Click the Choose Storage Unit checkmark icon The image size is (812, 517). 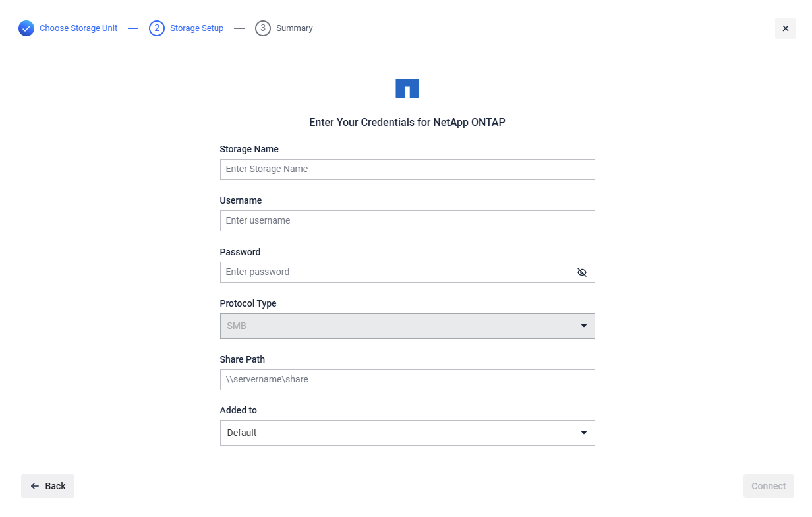pyautogui.click(x=26, y=28)
